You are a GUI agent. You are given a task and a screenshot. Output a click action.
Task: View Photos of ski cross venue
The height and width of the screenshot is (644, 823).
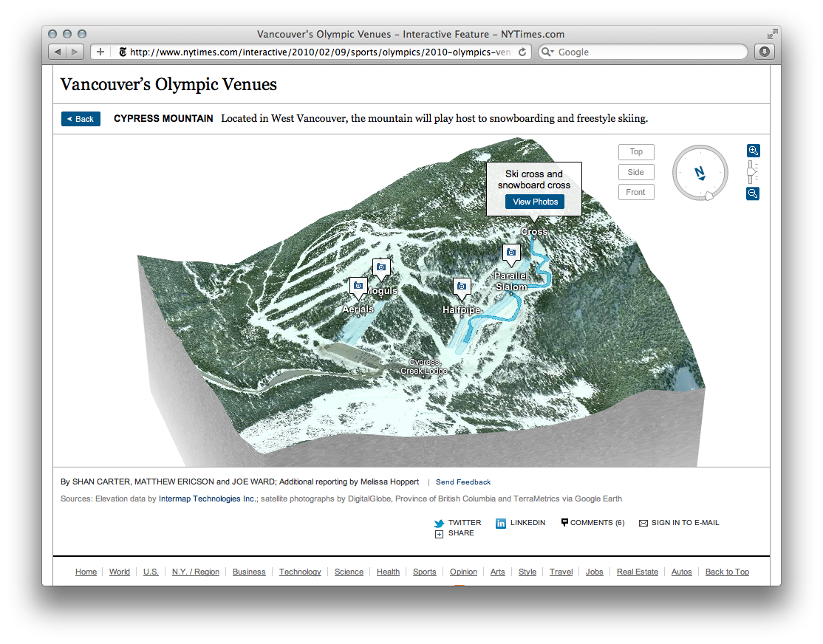pos(535,201)
